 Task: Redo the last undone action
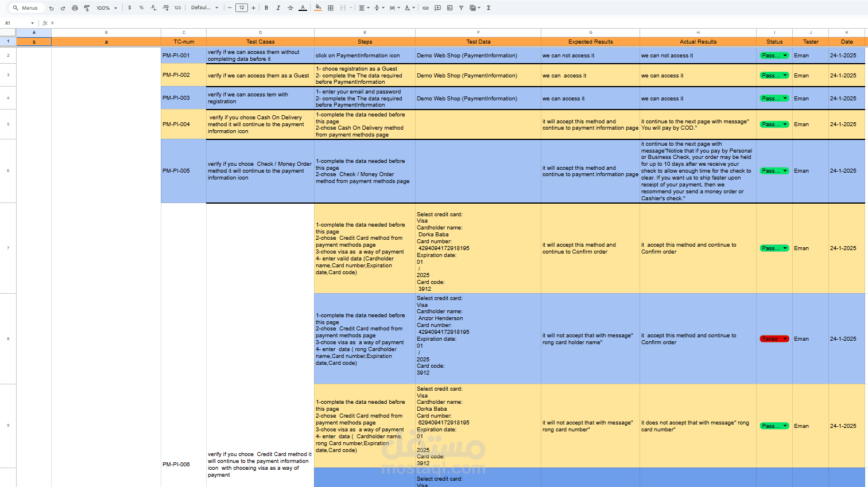click(x=63, y=8)
